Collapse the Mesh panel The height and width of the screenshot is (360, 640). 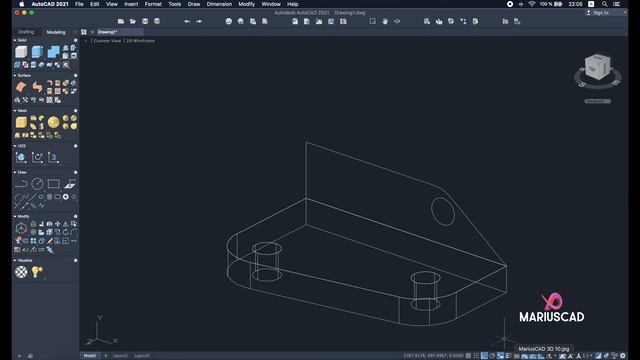point(15,111)
